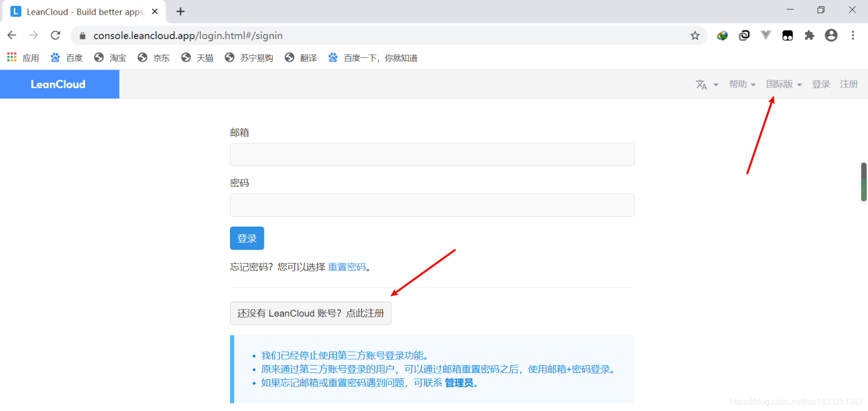This screenshot has width=868, height=411.
Task: Expand the 帮助 help menu
Action: (742, 84)
